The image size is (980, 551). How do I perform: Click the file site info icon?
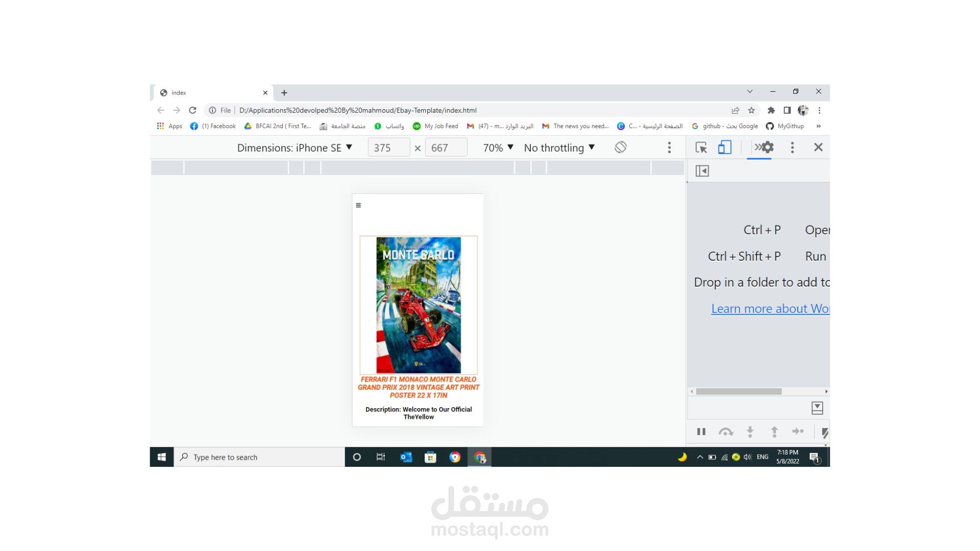pyautogui.click(x=212, y=110)
